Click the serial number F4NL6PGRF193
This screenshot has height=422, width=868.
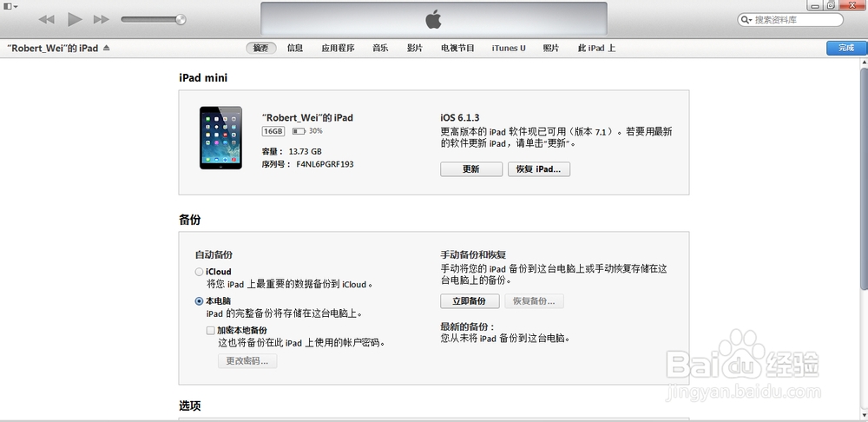[x=325, y=164]
